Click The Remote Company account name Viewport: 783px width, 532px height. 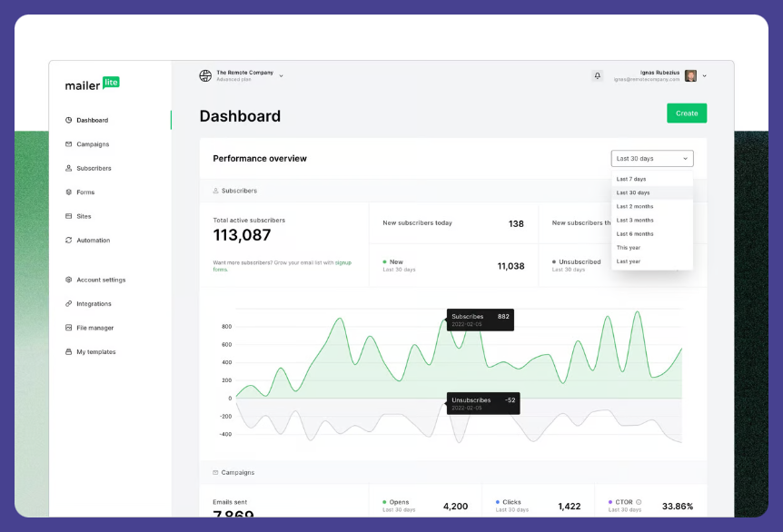(x=244, y=73)
